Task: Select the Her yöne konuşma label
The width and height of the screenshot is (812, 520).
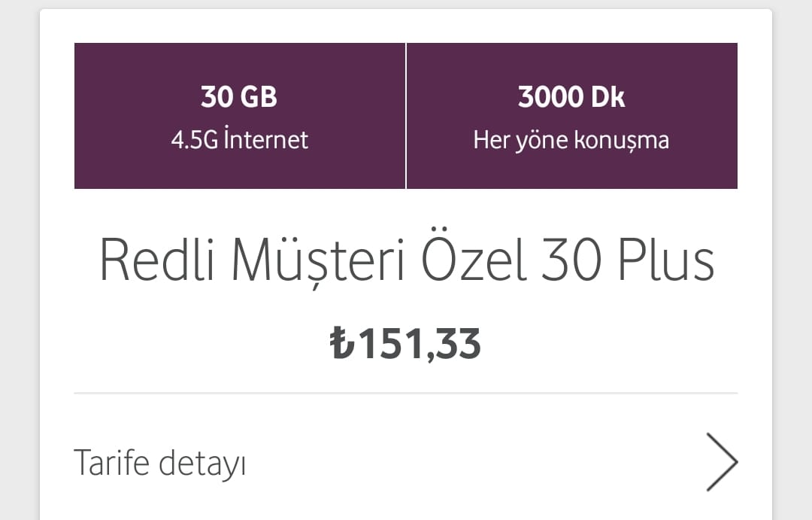Action: (571, 140)
